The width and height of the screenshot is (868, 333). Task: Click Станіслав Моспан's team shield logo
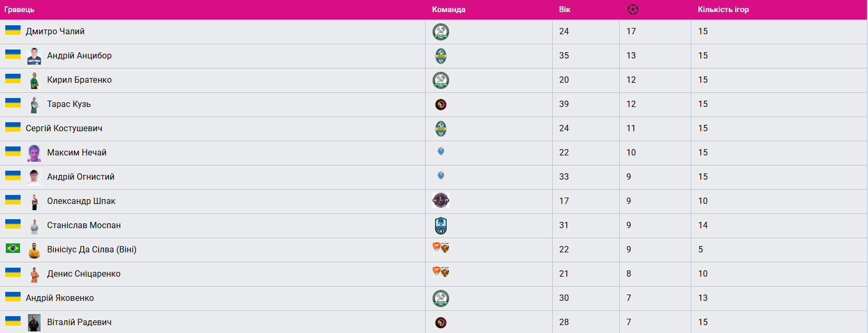[441, 226]
